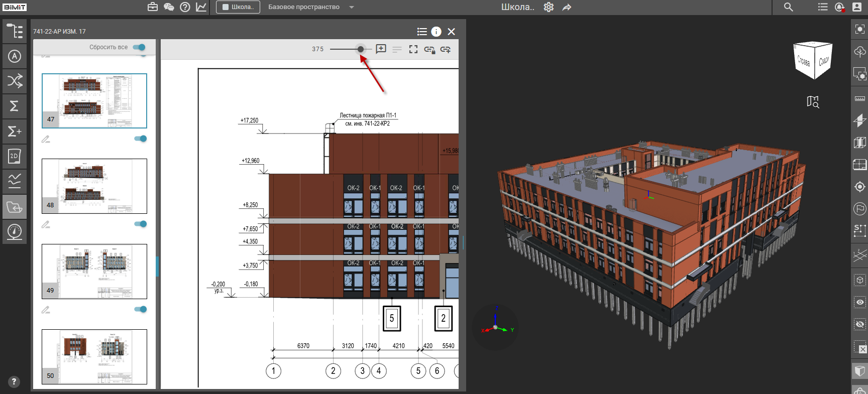Select the sheet 49 thumbnail

click(94, 272)
